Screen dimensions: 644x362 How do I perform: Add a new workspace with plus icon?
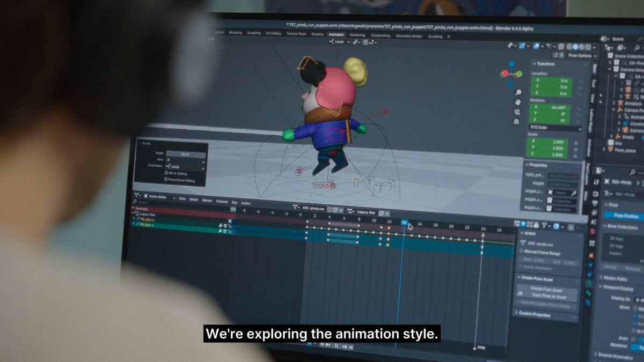point(449,36)
